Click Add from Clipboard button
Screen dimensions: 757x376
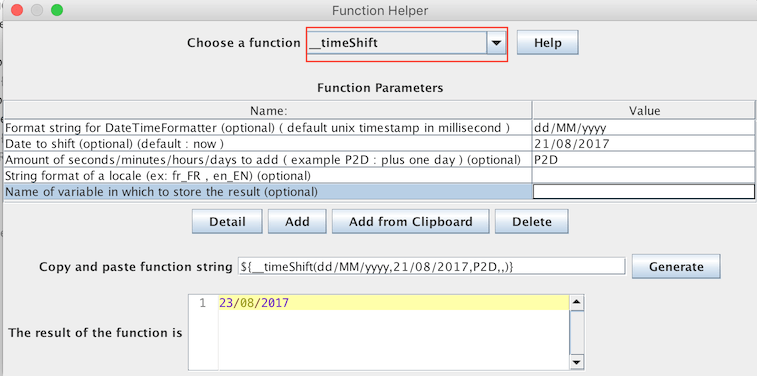click(x=410, y=222)
